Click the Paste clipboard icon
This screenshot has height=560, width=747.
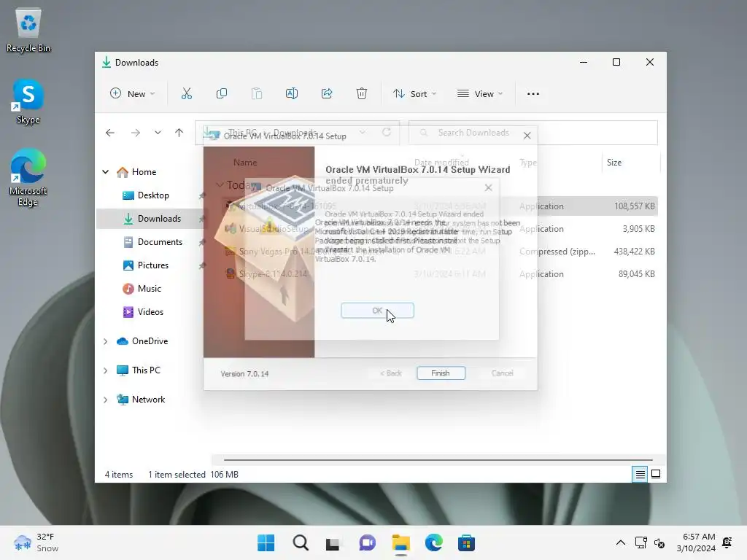pos(257,94)
